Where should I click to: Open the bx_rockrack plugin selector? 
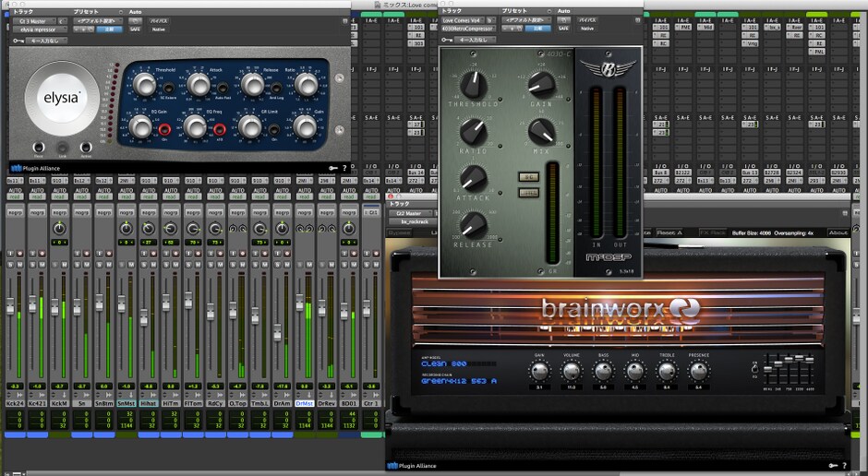tap(415, 221)
